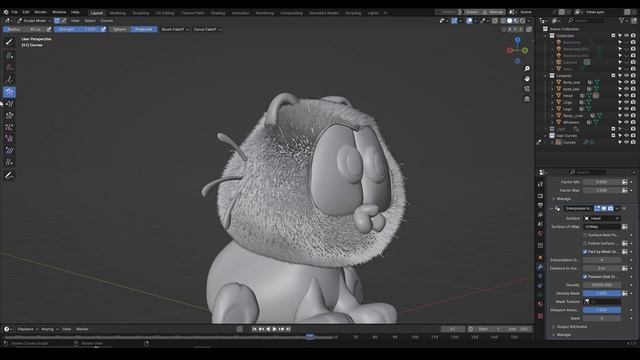Play the animation forward
Image resolution: width=640 pixels, height=360 pixels.
coord(275,329)
